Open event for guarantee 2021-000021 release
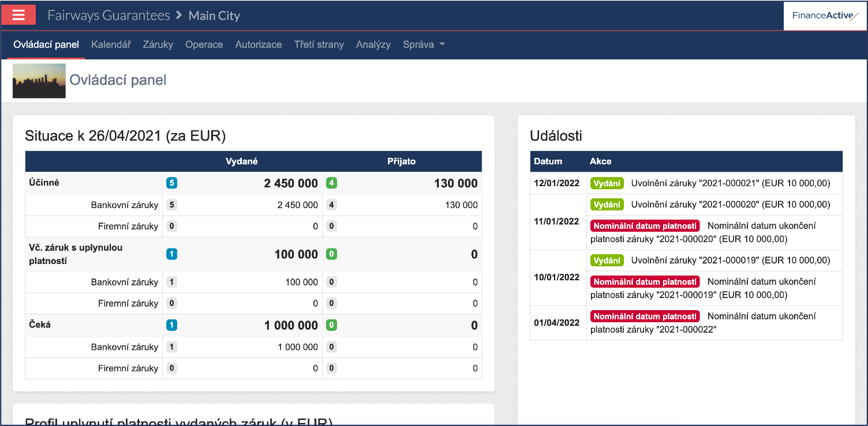This screenshot has height=426, width=868. click(x=730, y=183)
